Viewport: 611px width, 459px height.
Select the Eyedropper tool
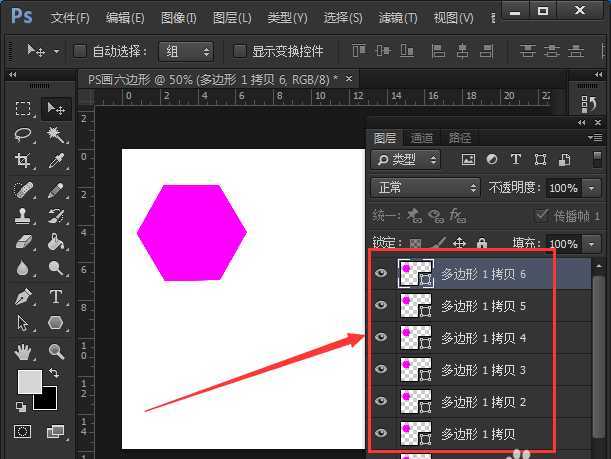pos(56,161)
